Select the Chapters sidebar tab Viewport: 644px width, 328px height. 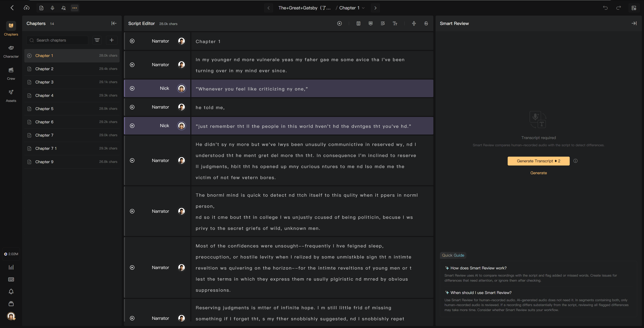click(x=11, y=29)
